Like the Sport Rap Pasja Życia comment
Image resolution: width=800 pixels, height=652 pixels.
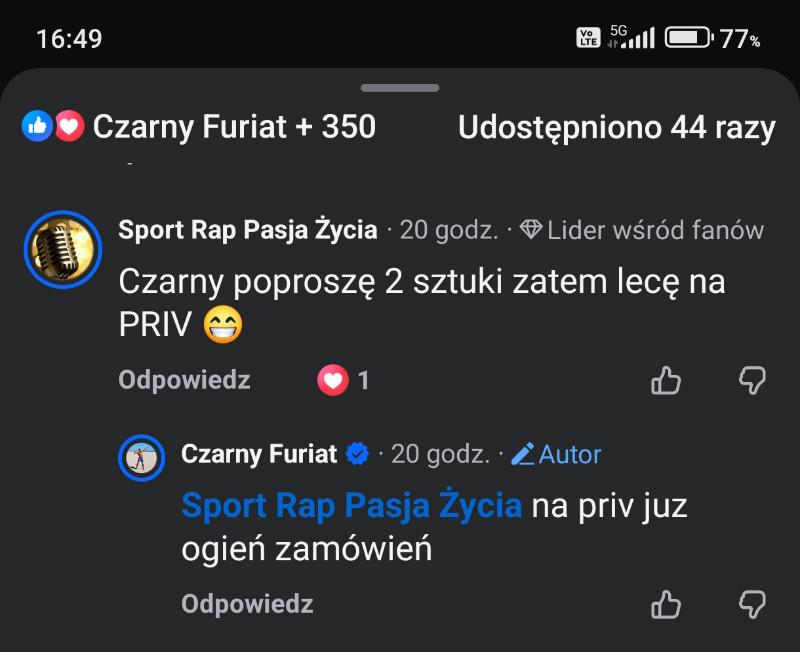666,380
